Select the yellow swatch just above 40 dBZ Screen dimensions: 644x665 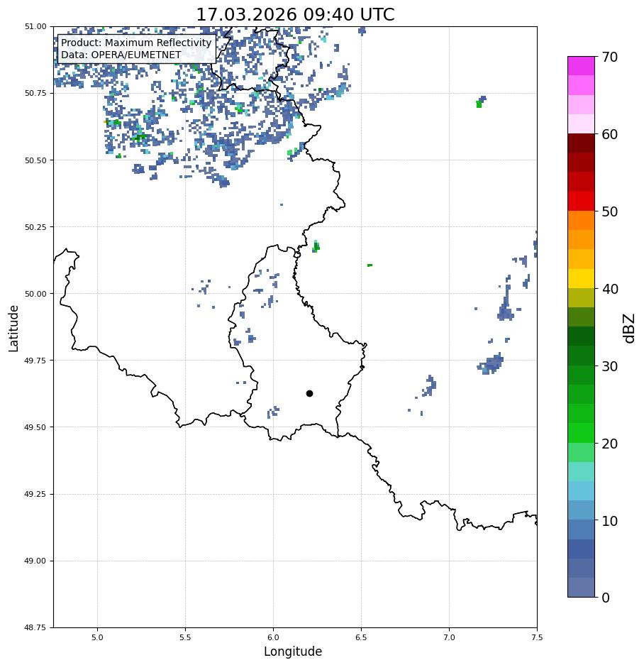click(582, 279)
